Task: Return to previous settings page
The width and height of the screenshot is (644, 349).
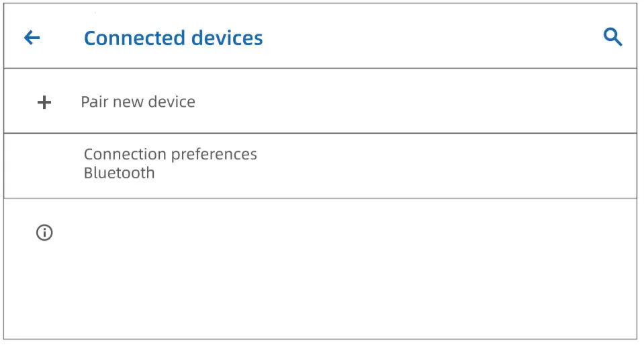Action: point(32,38)
